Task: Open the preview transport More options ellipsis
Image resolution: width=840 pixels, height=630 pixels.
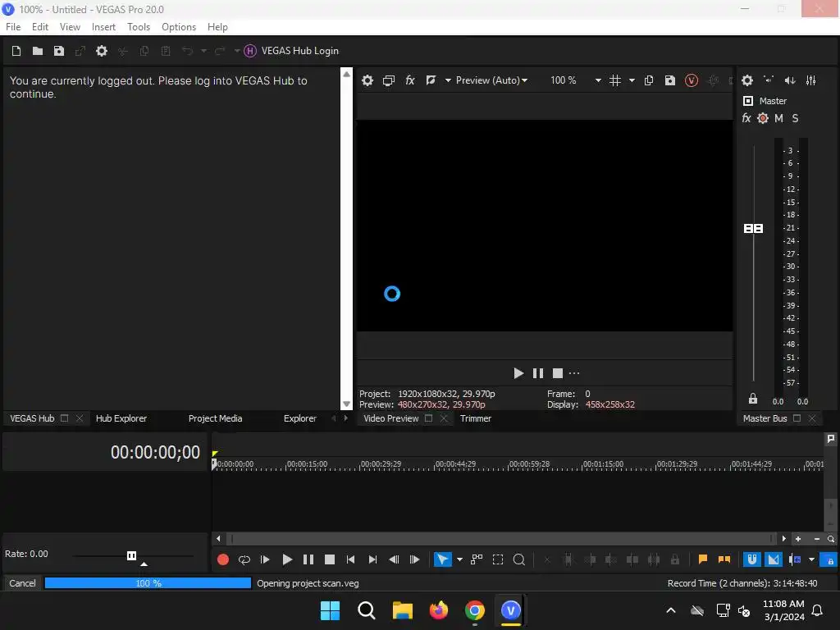Action: [x=574, y=373]
